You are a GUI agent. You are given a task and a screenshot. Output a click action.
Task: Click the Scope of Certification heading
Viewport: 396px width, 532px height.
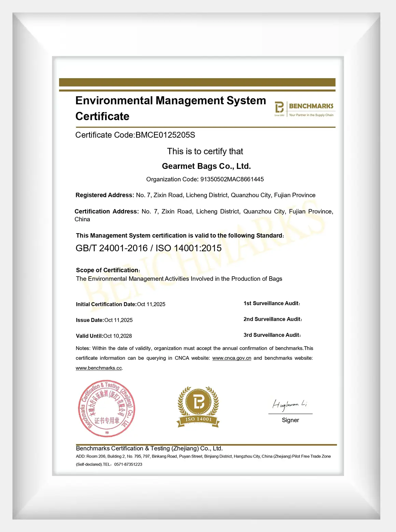[108, 270]
